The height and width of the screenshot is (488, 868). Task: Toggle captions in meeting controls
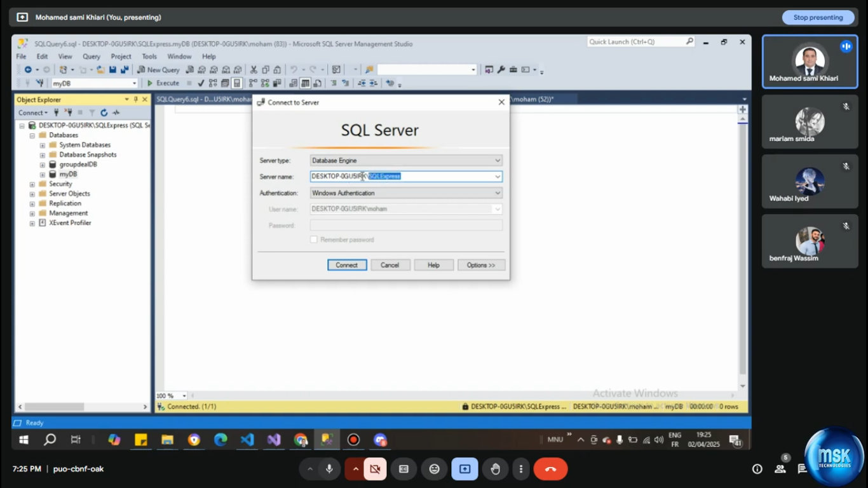point(403,469)
